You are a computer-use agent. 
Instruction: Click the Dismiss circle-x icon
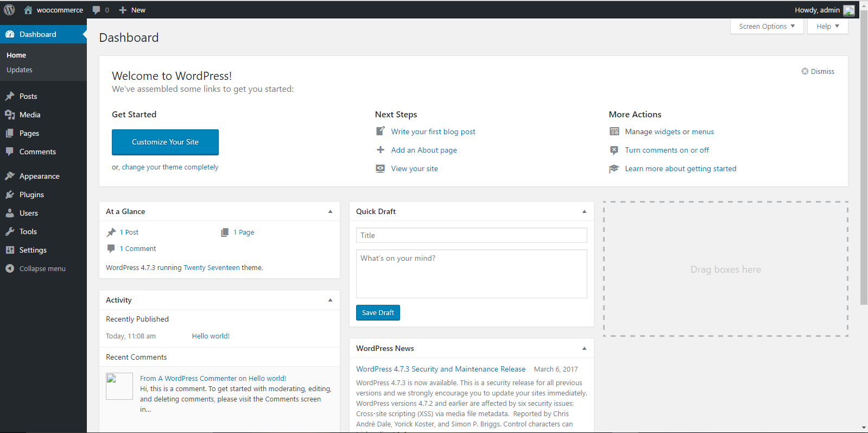pos(805,71)
